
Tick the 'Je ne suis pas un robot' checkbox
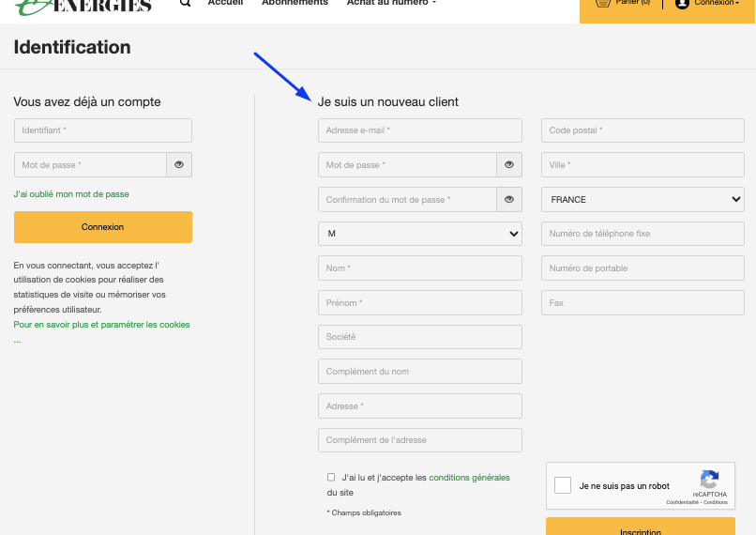coord(563,485)
